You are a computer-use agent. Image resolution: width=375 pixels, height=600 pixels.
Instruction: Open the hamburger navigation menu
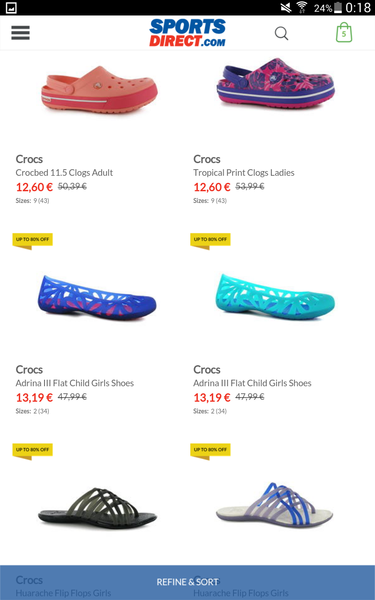[20, 33]
